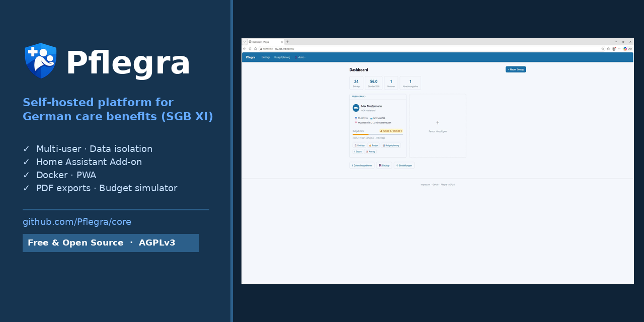Open browser favorites list icon
Image resolution: width=644 pixels, height=322 pixels.
(x=608, y=49)
